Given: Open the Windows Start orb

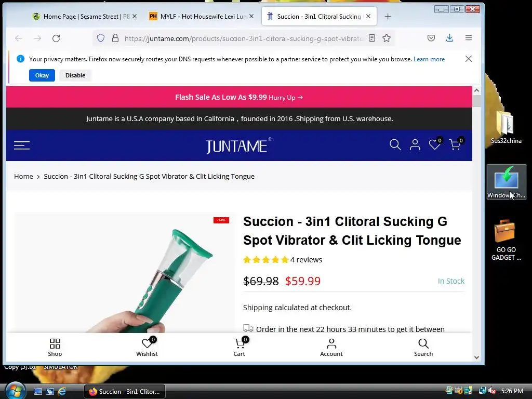Looking at the screenshot, I should click(15, 391).
